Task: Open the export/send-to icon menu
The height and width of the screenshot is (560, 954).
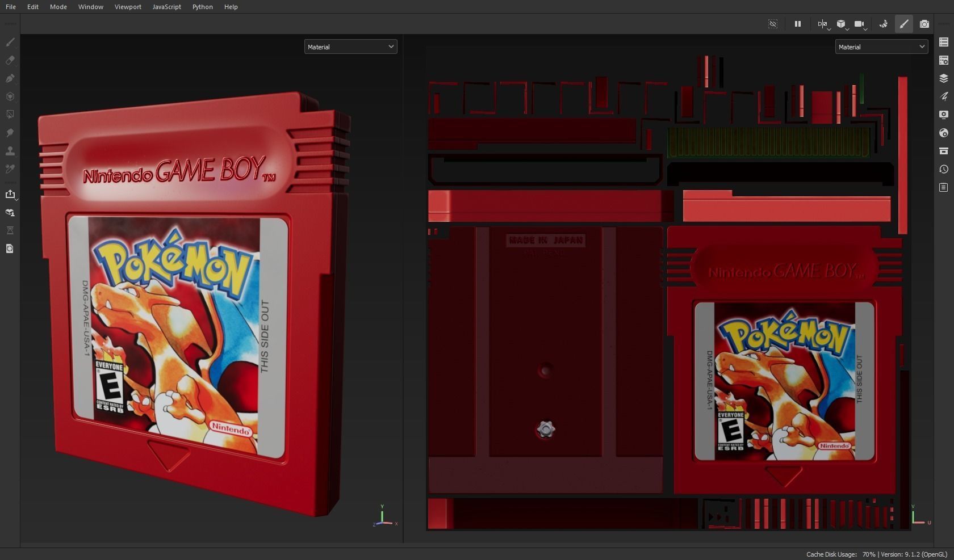Action: [x=10, y=195]
